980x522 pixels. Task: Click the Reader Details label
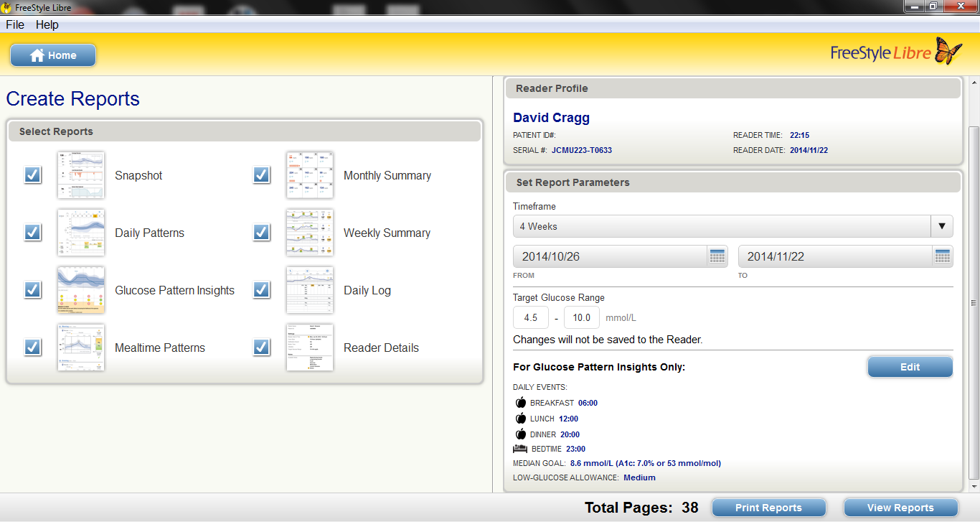[381, 348]
